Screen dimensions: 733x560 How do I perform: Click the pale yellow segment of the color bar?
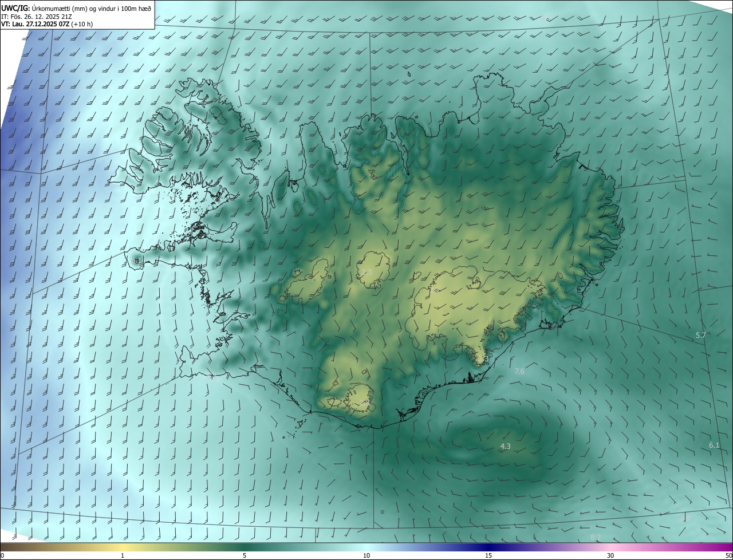pos(123,547)
